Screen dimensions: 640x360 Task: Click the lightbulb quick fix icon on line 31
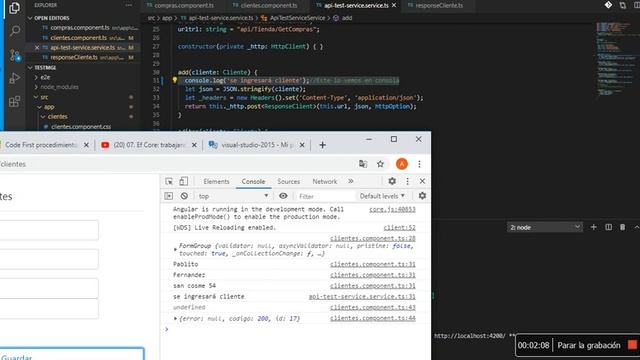pyautogui.click(x=175, y=80)
